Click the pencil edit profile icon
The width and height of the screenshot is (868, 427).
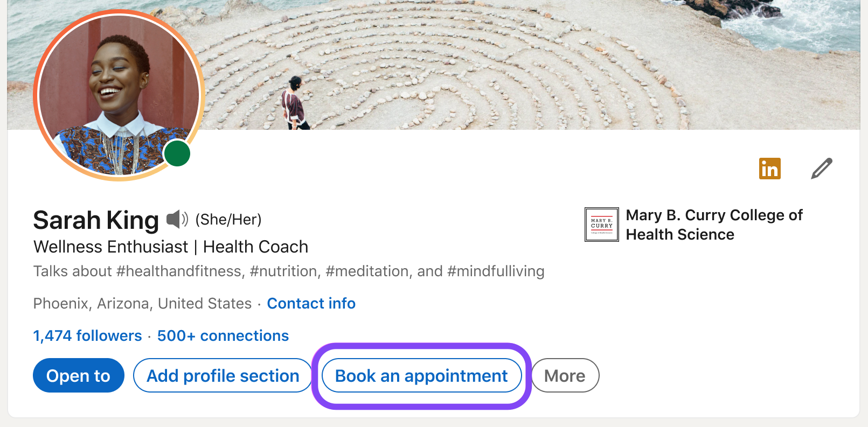(x=821, y=169)
